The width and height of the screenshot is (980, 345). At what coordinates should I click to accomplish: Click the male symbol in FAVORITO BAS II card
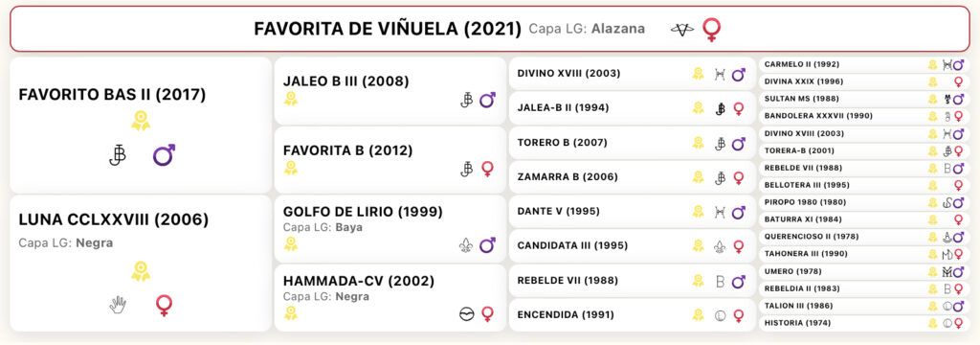coord(164,154)
